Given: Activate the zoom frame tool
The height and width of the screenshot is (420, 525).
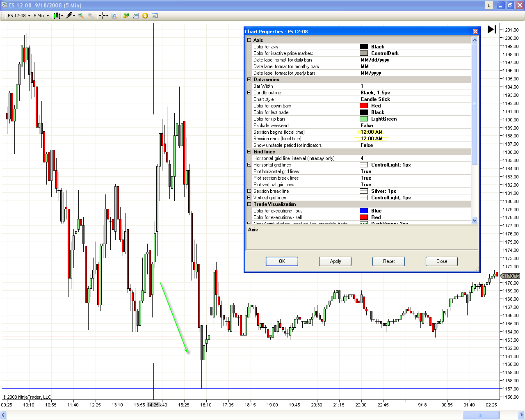Looking at the screenshot, I should pos(114,16).
